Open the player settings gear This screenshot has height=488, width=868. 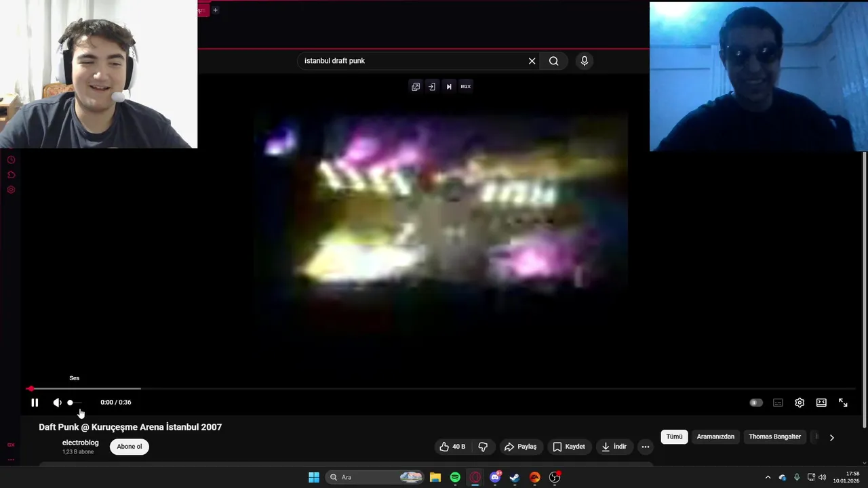pyautogui.click(x=800, y=403)
